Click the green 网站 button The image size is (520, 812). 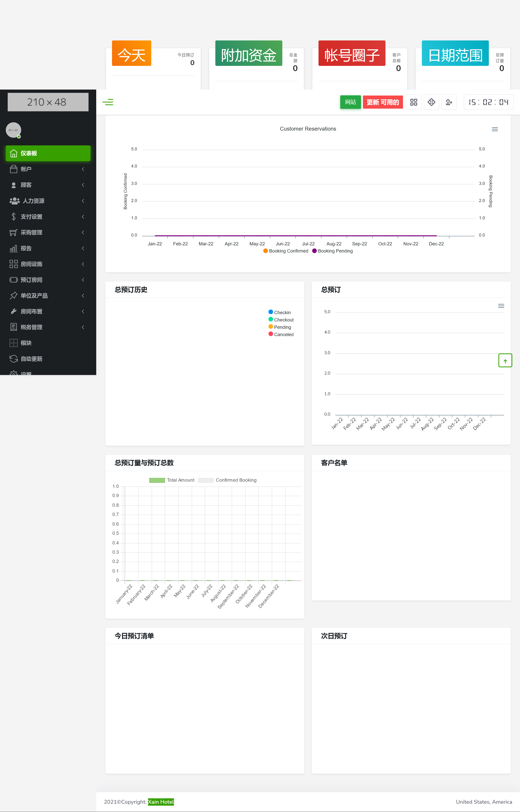pos(350,102)
